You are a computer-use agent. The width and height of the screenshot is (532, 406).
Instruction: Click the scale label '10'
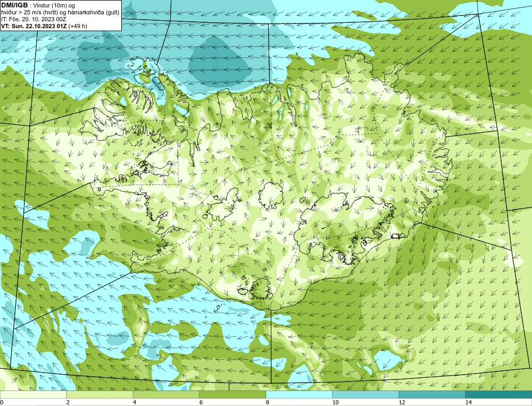(x=335, y=403)
